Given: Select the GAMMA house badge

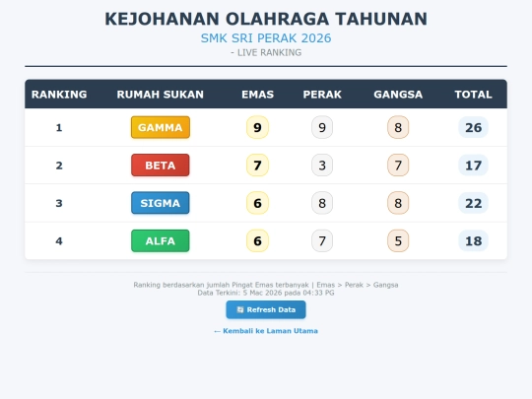Looking at the screenshot, I should click(x=161, y=127).
